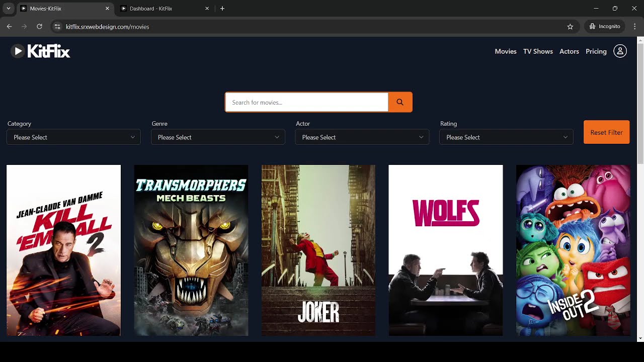Open the Rating filter dropdown

click(x=506, y=137)
